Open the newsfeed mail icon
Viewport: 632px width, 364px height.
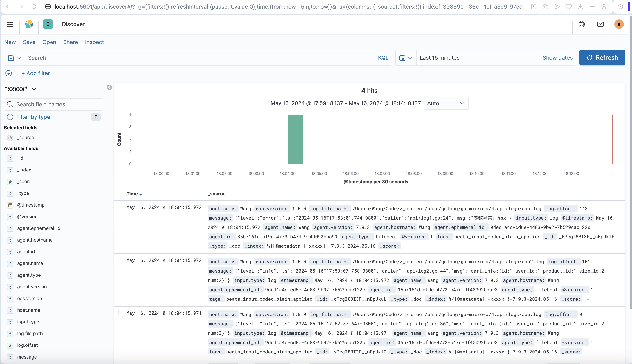[600, 24]
